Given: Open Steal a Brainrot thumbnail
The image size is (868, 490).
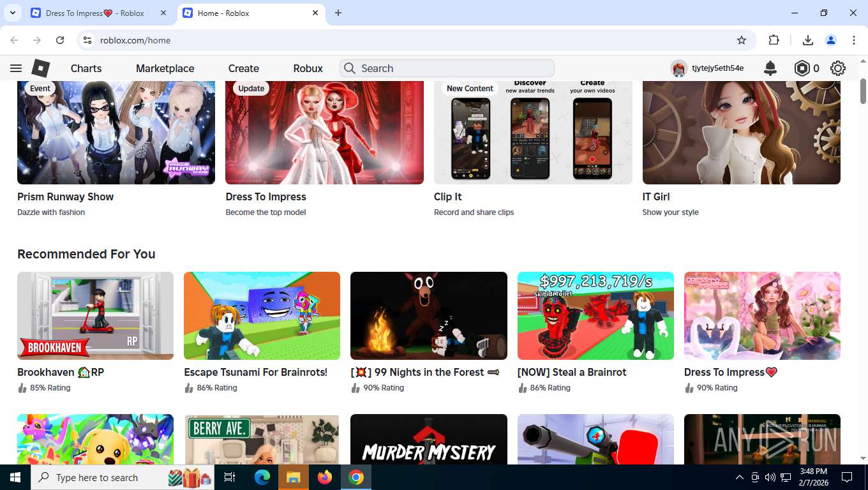Looking at the screenshot, I should (595, 316).
